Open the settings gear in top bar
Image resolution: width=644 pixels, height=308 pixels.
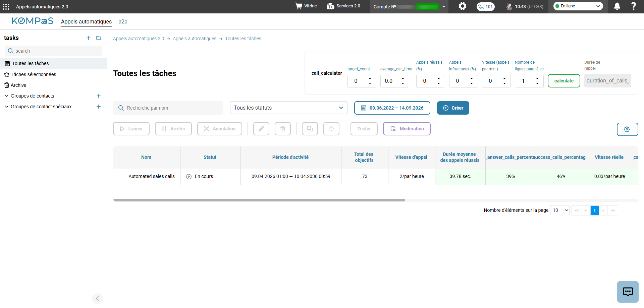[463, 6]
